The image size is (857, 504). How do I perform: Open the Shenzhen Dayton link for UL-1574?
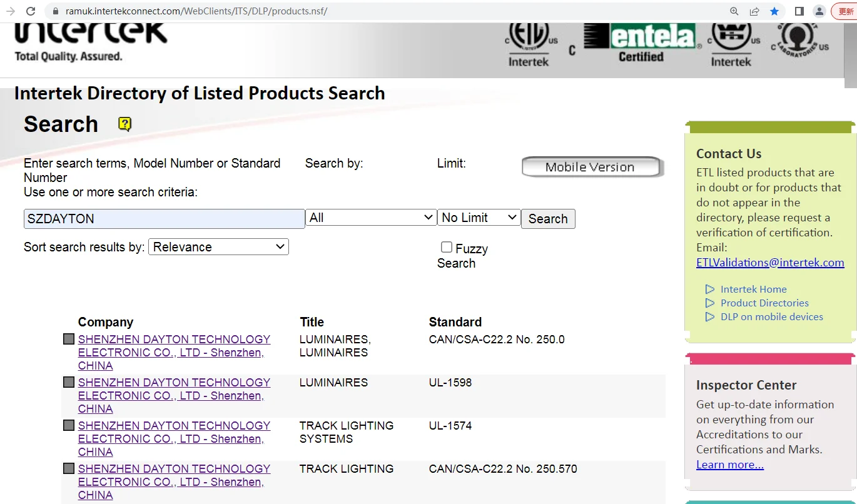click(174, 439)
